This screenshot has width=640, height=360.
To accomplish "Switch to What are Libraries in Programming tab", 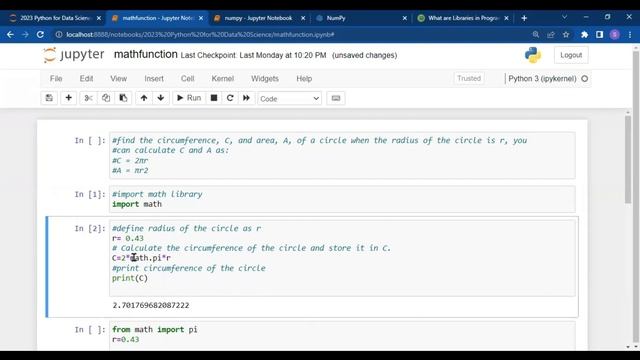I will tap(463, 18).
